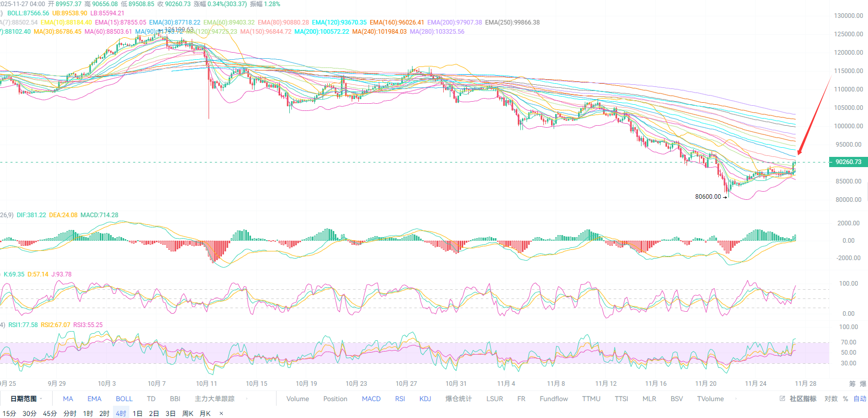Screen dimensions: 868x418
Task: Click the 自动 auto scale button
Action: (860, 399)
